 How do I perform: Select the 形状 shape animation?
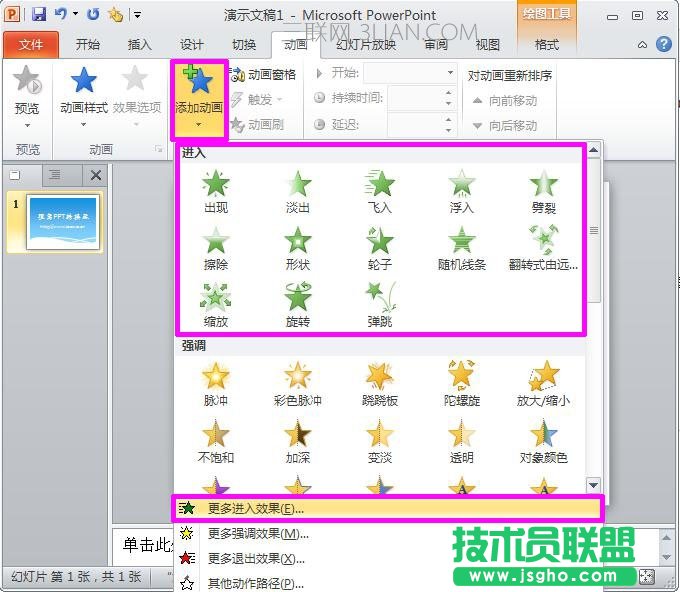pos(298,248)
